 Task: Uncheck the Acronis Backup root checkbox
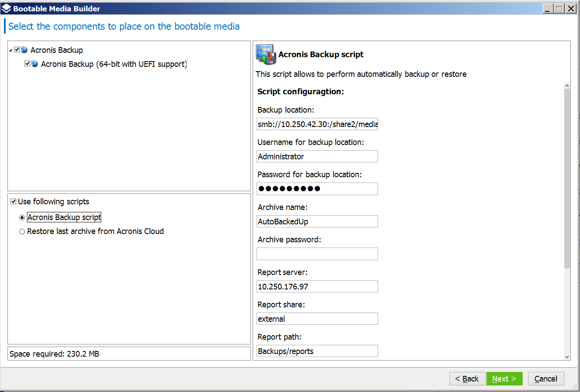(x=17, y=50)
